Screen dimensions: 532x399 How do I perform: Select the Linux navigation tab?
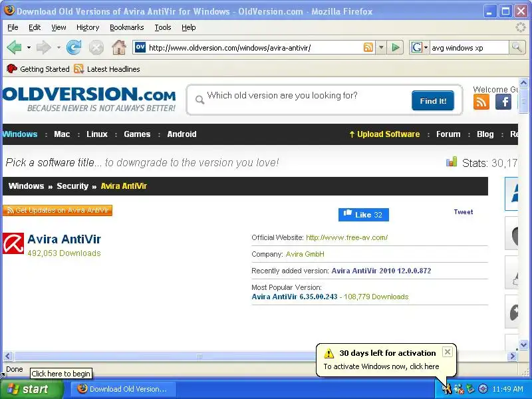[x=97, y=134]
